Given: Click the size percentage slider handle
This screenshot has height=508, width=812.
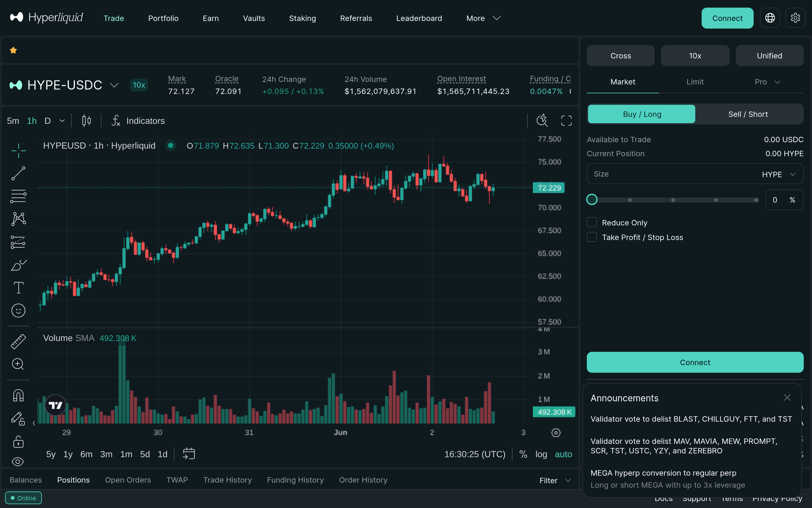Looking at the screenshot, I should 592,200.
